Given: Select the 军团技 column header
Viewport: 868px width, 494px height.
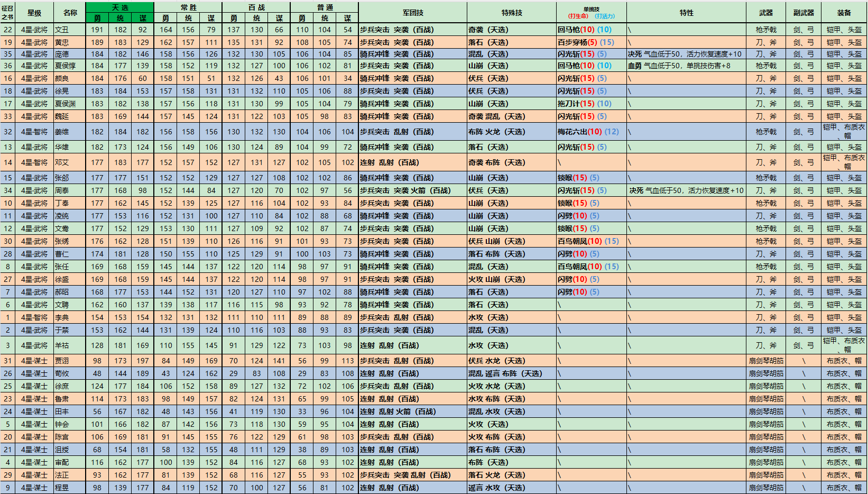Looking at the screenshot, I should [x=413, y=13].
